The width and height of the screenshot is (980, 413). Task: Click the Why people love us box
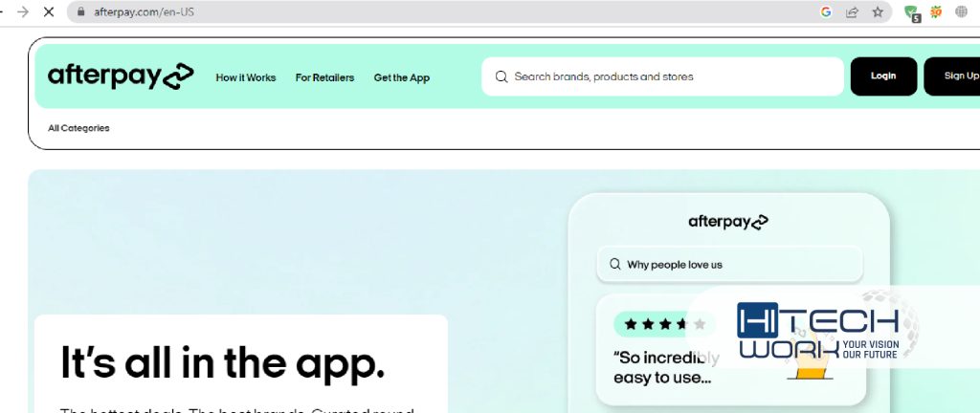[729, 264]
